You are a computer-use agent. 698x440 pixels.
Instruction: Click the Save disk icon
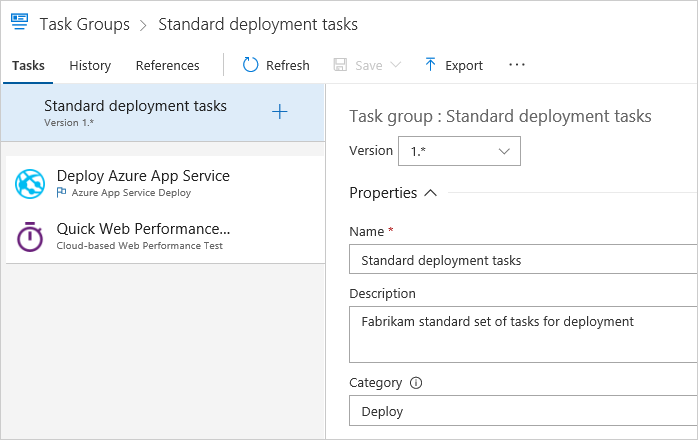[340, 65]
